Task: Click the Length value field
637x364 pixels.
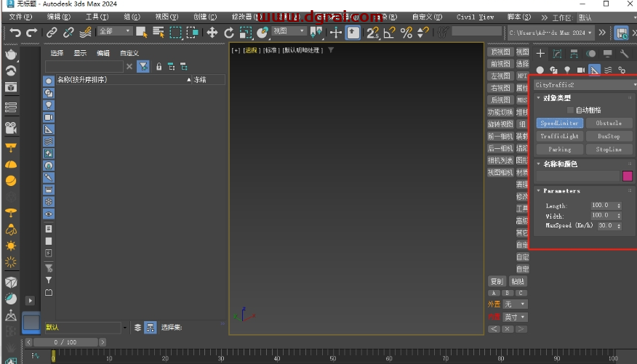Action: (603, 206)
